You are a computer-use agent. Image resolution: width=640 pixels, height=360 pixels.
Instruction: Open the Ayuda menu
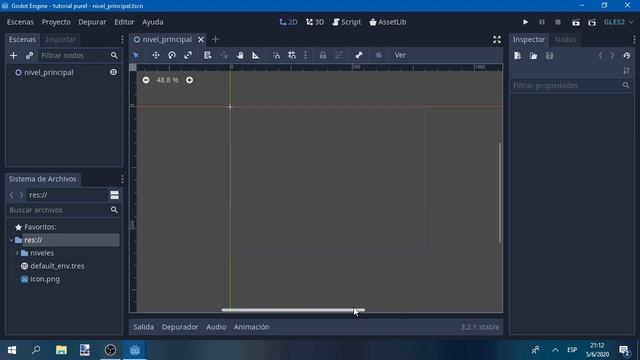153,22
